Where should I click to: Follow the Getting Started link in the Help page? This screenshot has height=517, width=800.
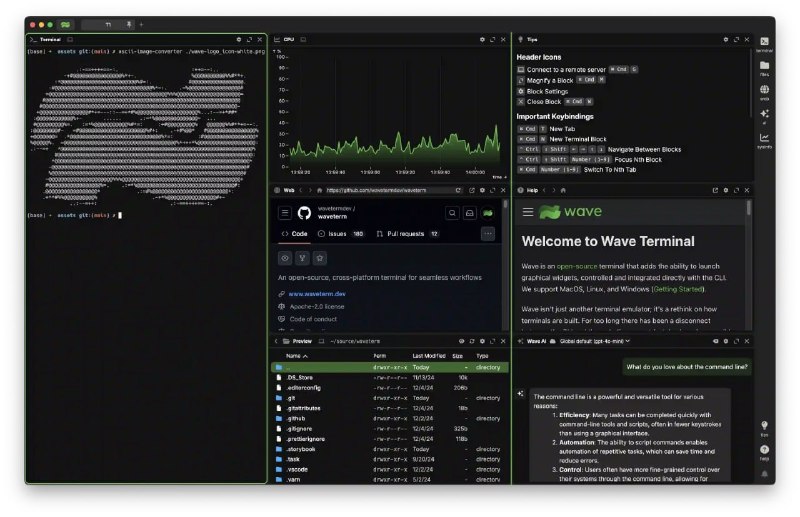(678, 289)
